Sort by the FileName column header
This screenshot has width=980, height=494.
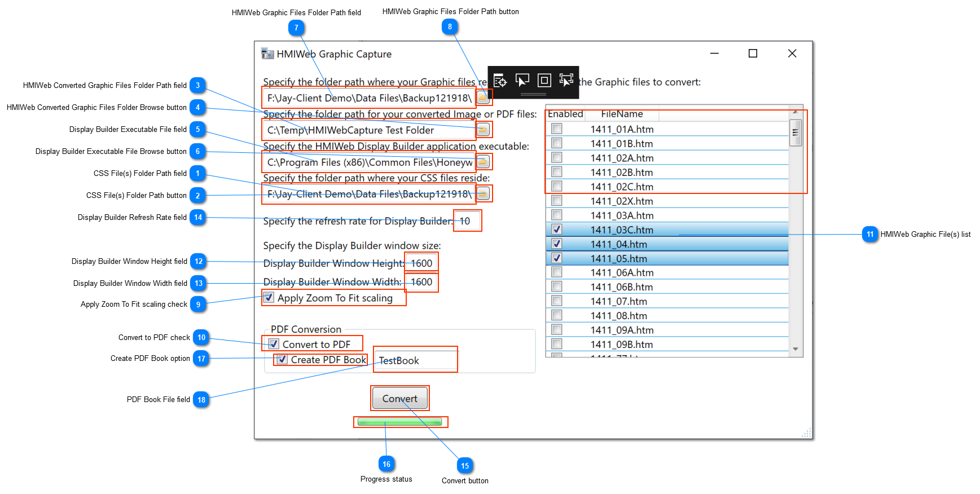[622, 114]
